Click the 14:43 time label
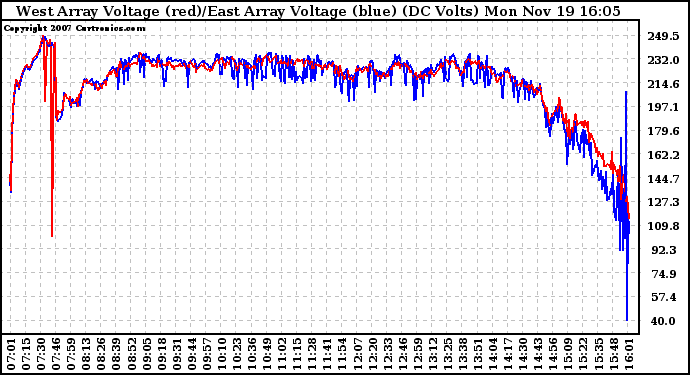690x375 pixels. tap(538, 354)
